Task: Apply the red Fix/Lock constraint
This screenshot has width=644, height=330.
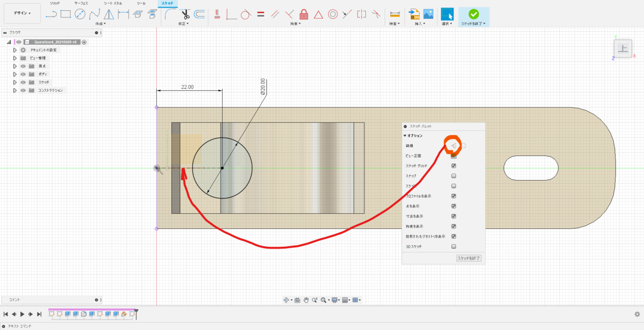Action: (x=304, y=14)
